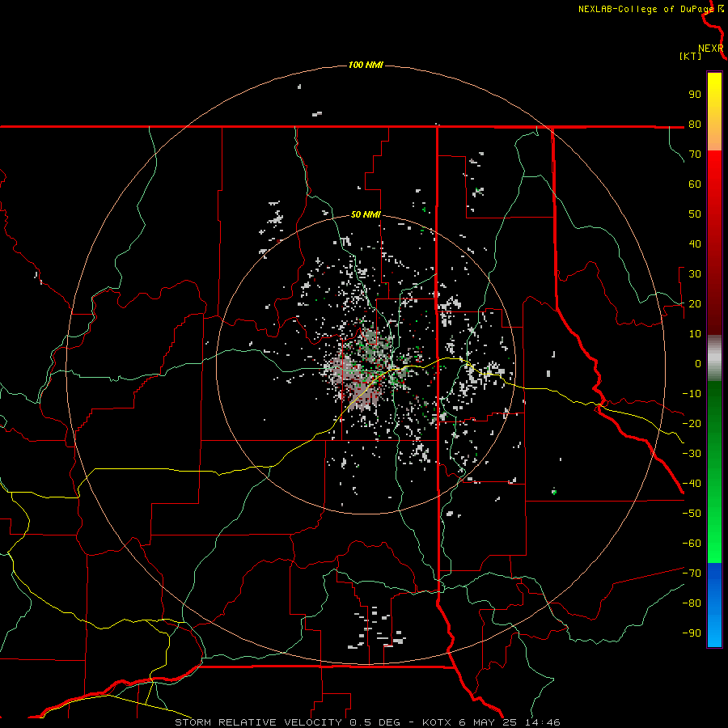728x728 pixels.
Task: Click the -70 value on velocity scale
Action: [x=692, y=574]
